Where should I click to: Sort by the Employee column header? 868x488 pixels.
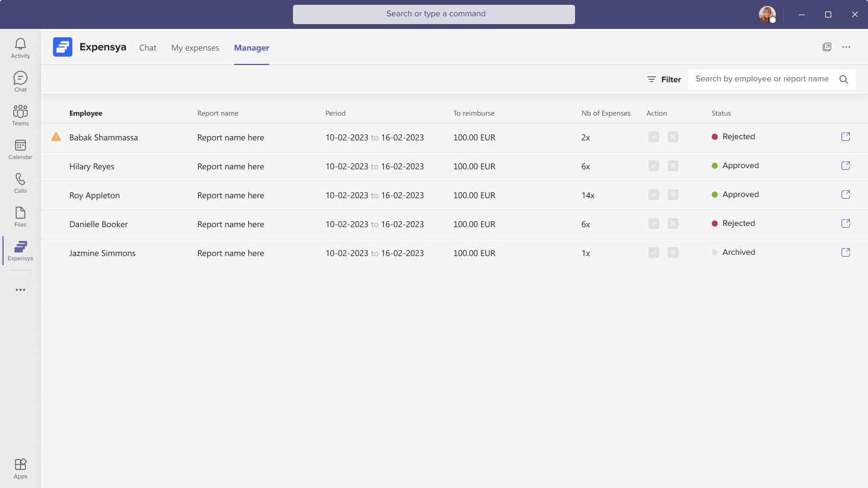coord(86,113)
